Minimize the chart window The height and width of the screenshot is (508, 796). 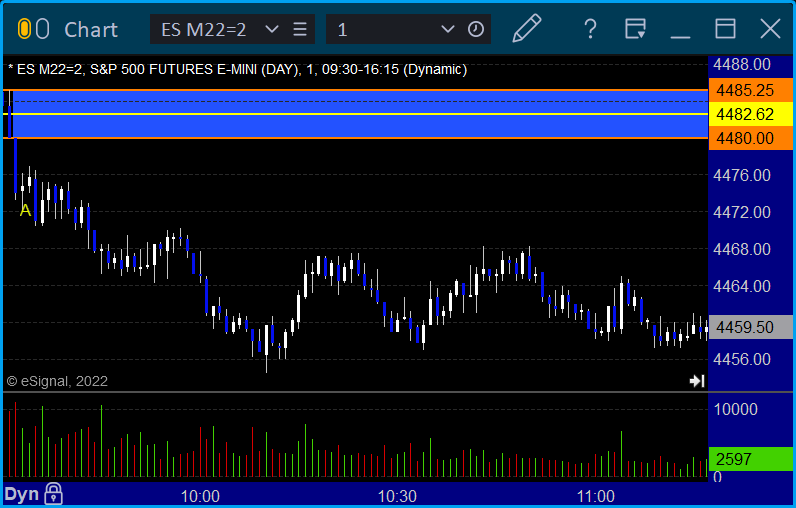(x=680, y=37)
